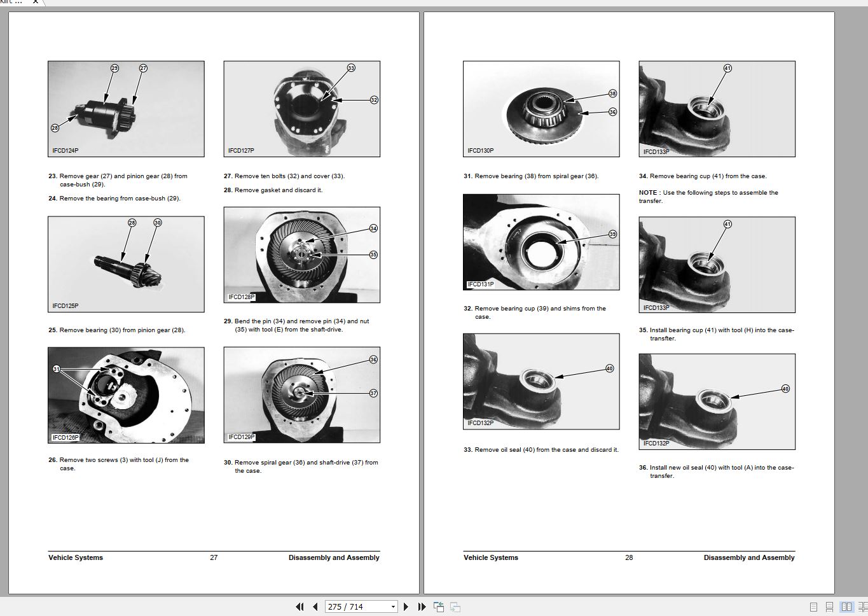Click the IFCD133P figure above step 34

[x=717, y=109]
